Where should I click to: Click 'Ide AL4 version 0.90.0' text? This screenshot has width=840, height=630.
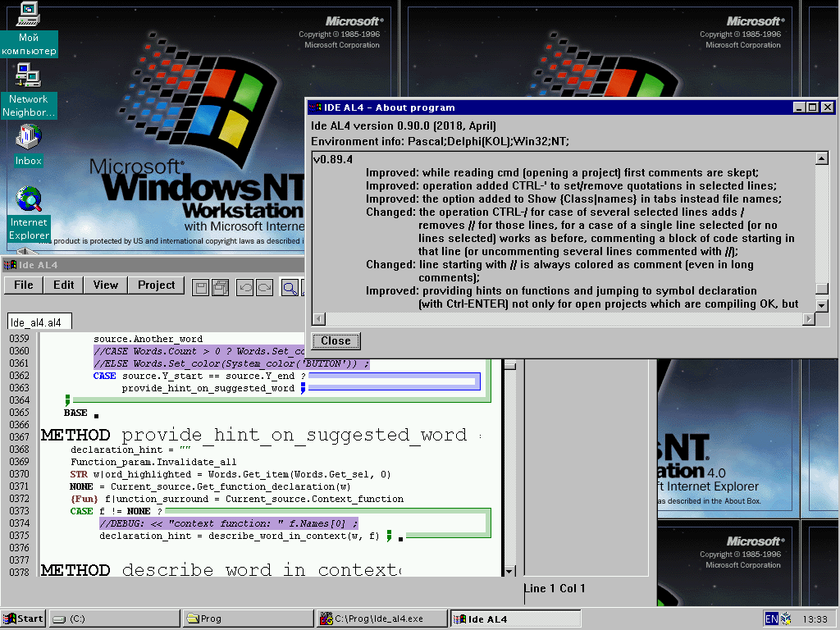click(x=404, y=126)
